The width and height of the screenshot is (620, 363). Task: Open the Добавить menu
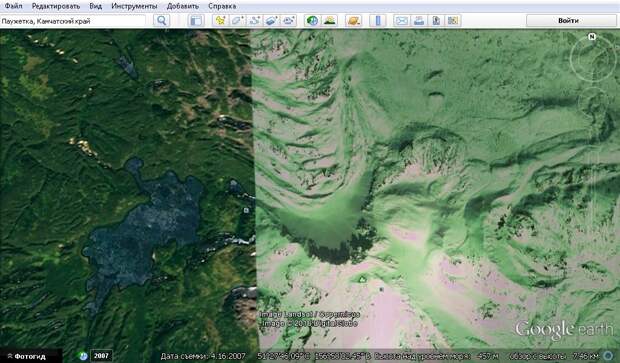(183, 6)
